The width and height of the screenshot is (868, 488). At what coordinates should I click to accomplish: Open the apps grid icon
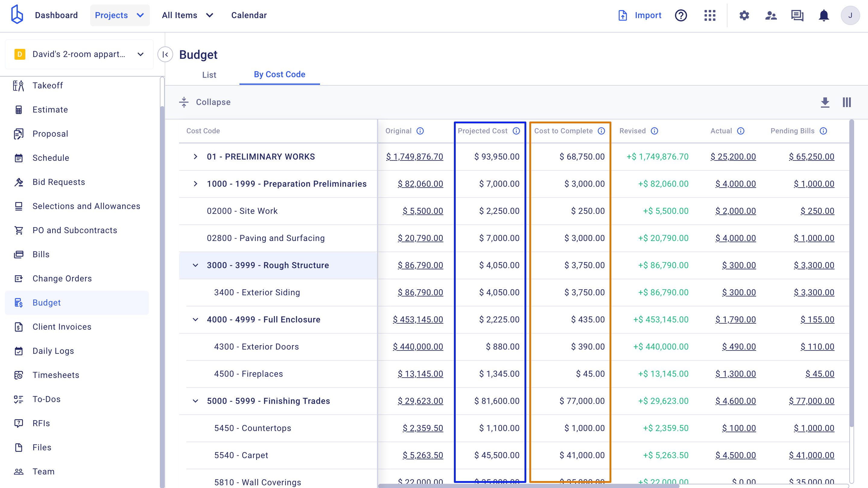point(710,15)
